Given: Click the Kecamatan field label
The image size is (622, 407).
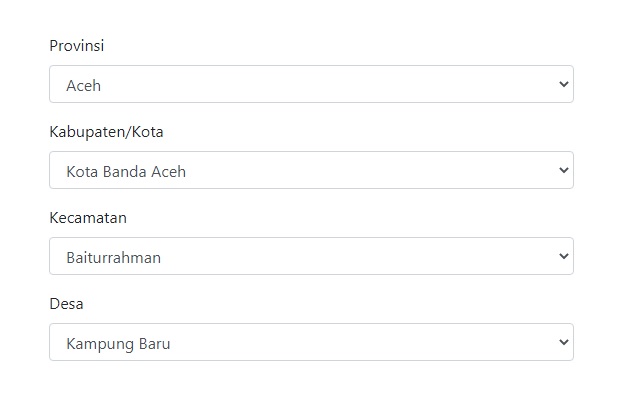Looking at the screenshot, I should [88, 218].
